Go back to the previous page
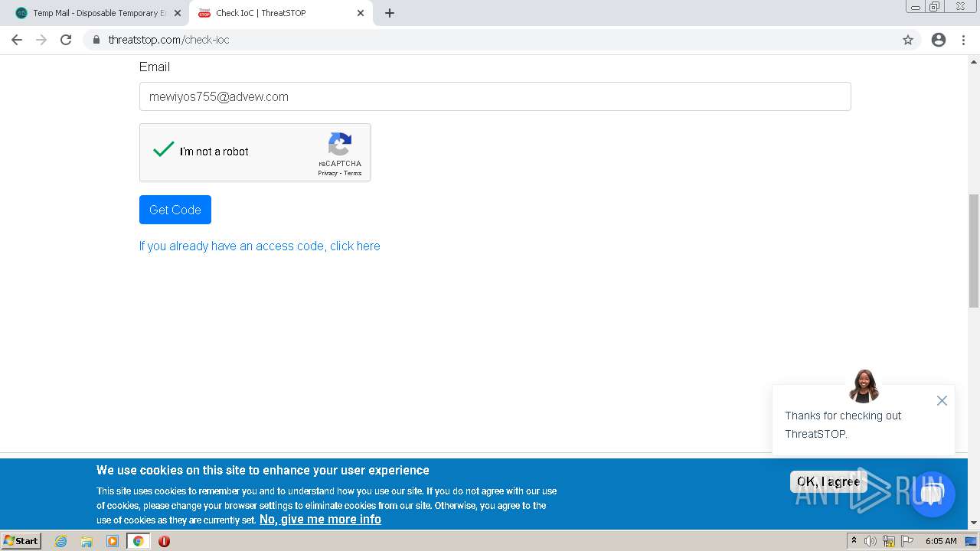This screenshot has width=980, height=551. tap(17, 40)
